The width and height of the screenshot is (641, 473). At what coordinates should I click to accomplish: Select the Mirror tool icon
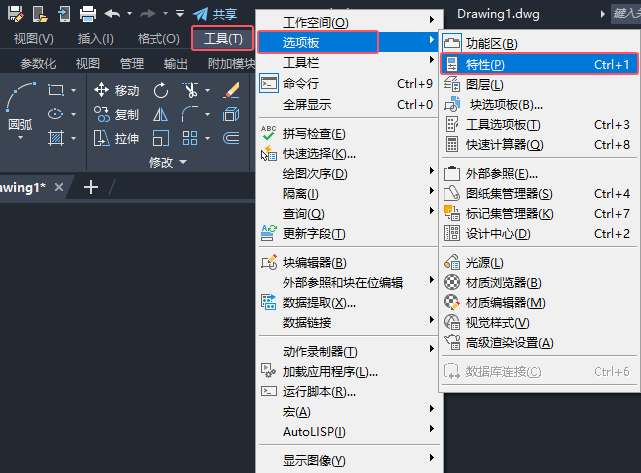(160, 114)
